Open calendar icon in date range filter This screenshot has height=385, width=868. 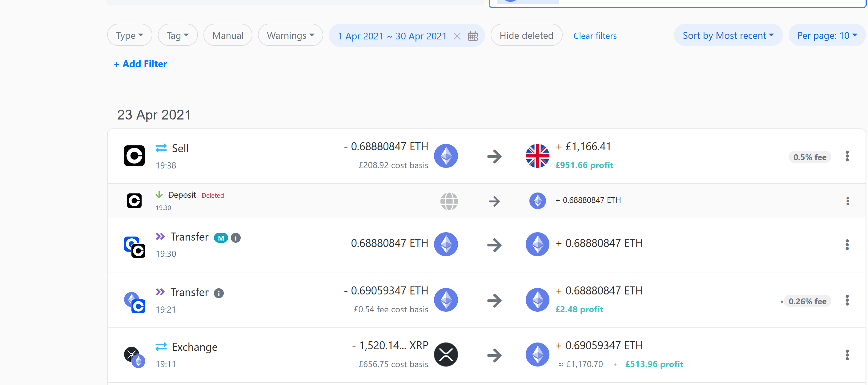[473, 36]
